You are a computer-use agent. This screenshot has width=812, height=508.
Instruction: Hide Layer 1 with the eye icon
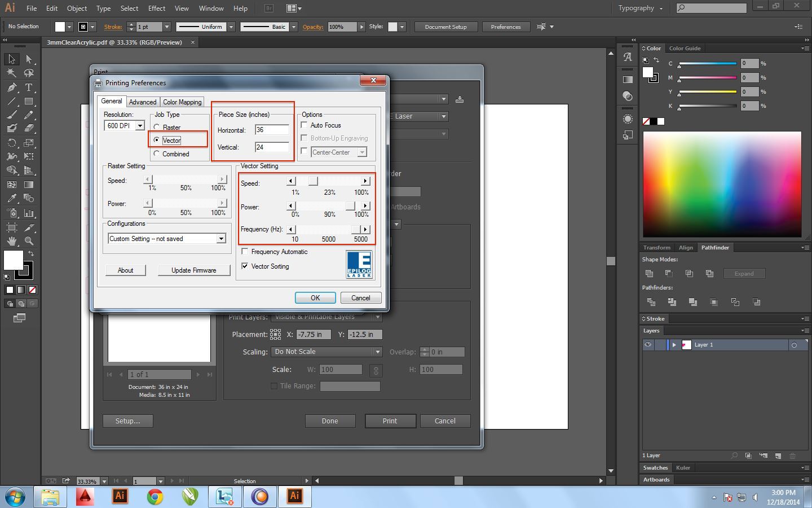(x=648, y=345)
